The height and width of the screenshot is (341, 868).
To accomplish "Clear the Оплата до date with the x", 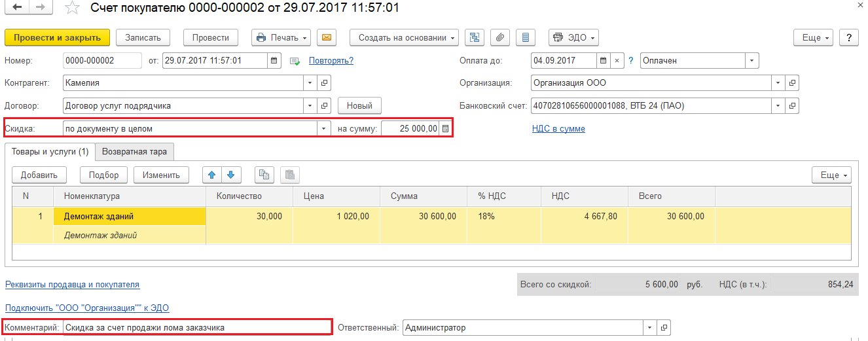I will tap(617, 61).
